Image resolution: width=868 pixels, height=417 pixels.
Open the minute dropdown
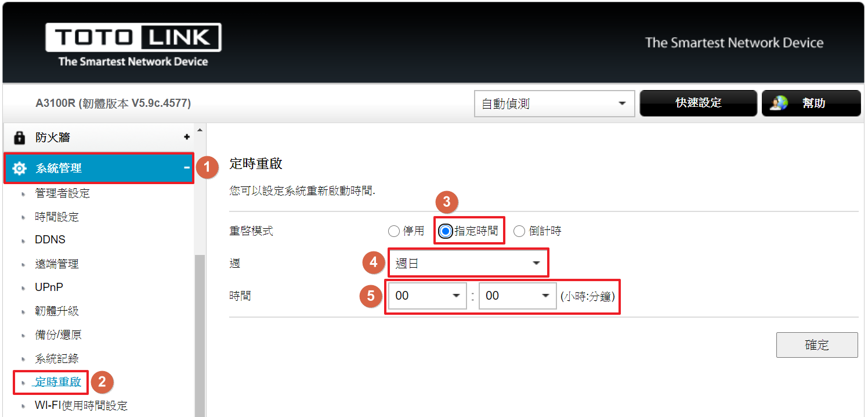[518, 296]
